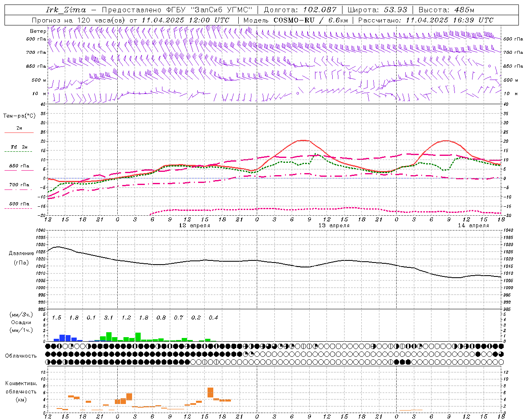Click the Долгота: 102.087 value

(x=300, y=10)
